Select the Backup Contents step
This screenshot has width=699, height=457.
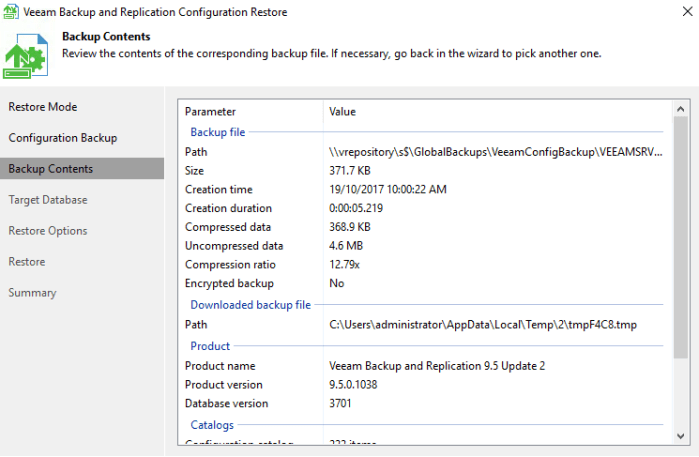[x=82, y=169]
